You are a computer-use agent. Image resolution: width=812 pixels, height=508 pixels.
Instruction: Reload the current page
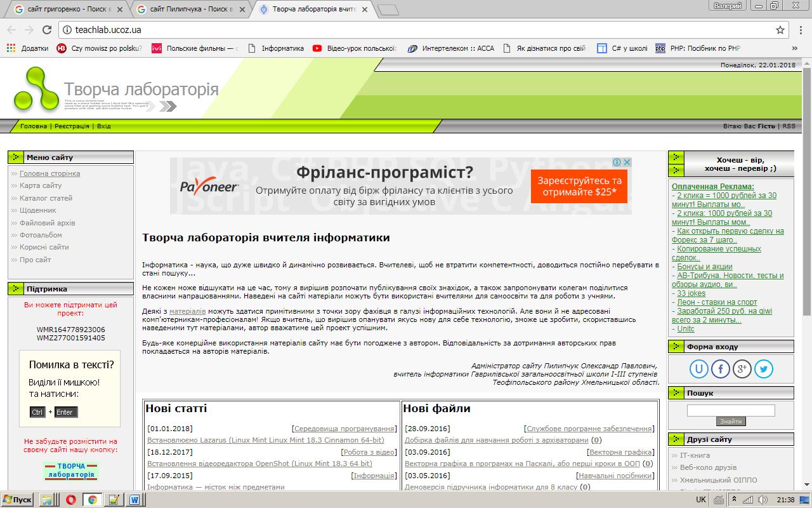click(47, 30)
